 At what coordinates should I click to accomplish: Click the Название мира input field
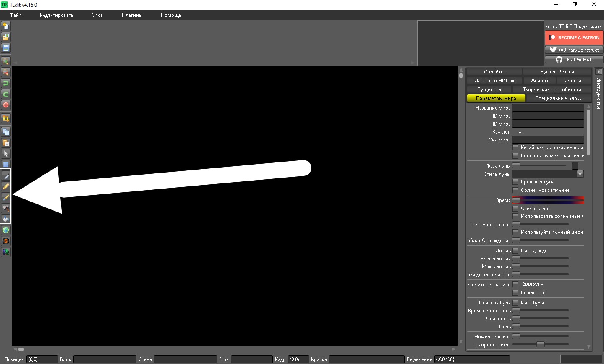548,108
